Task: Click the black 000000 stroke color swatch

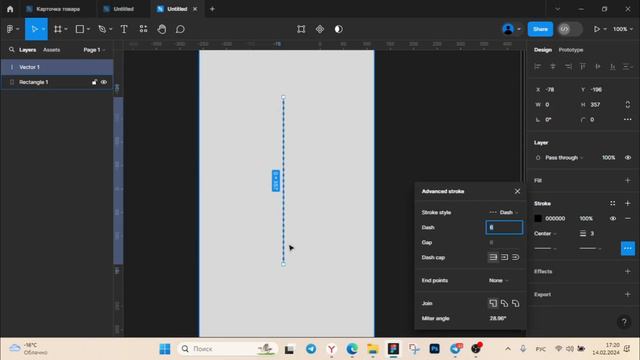Action: click(538, 218)
